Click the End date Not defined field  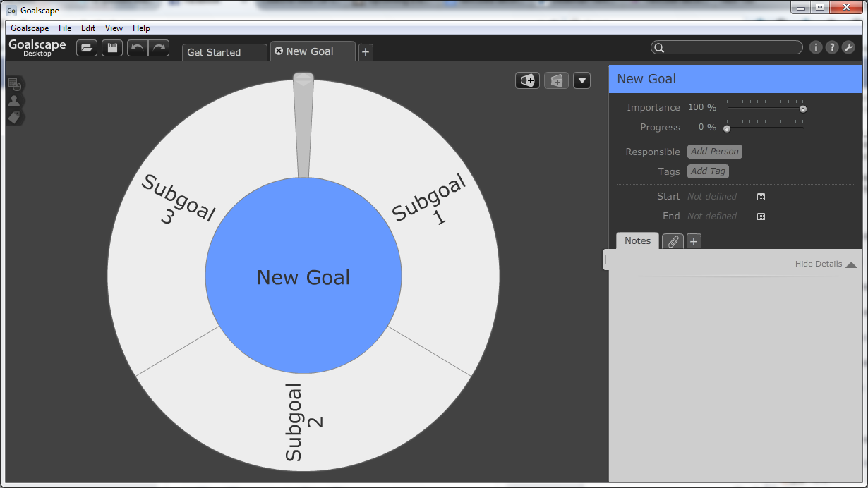pyautogui.click(x=712, y=216)
